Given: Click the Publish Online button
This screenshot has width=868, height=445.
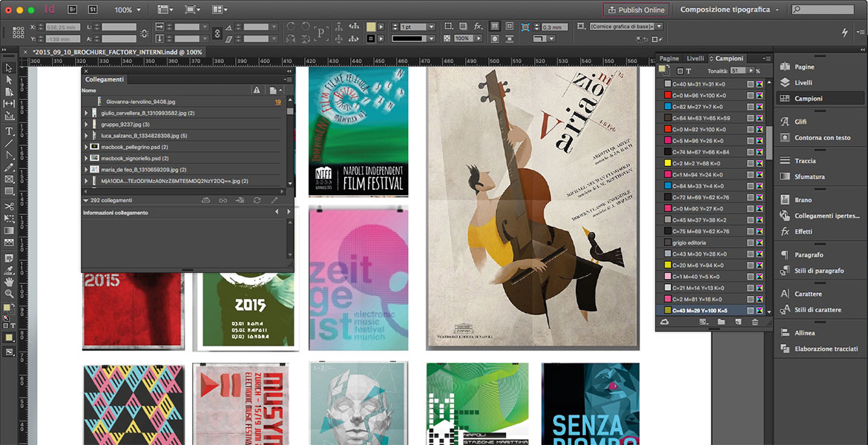Looking at the screenshot, I should (x=636, y=10).
